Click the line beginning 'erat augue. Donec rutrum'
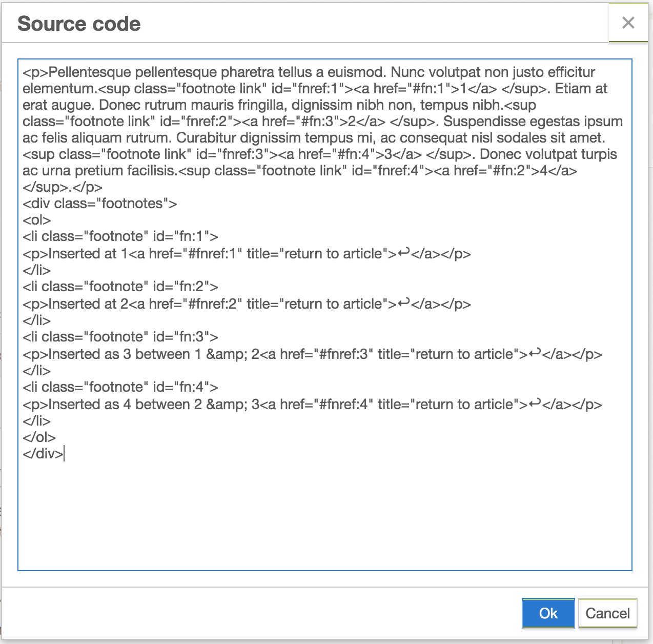 click(x=279, y=105)
